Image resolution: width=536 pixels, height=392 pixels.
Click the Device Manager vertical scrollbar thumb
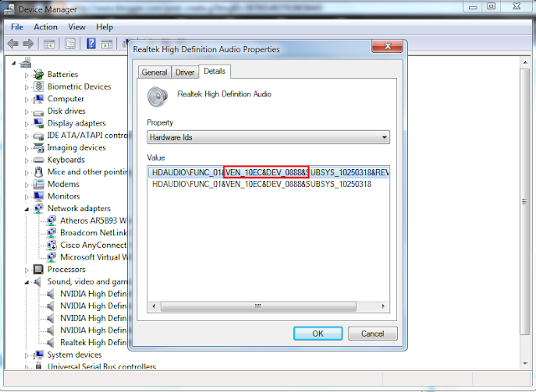525,202
